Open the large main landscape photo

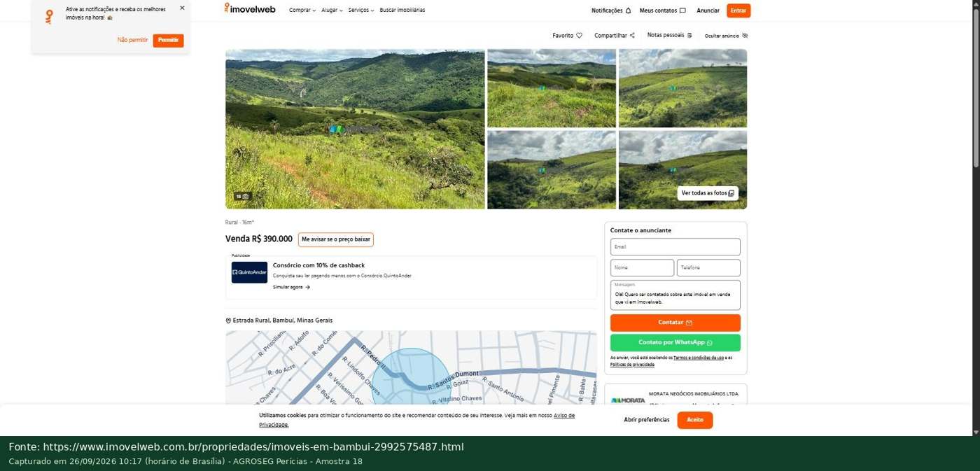(355, 129)
